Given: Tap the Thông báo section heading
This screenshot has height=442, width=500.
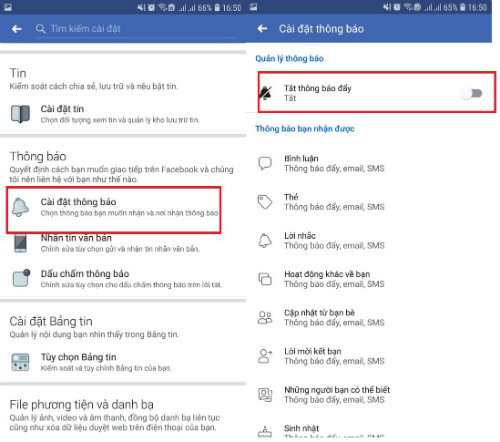Looking at the screenshot, I should [38, 156].
